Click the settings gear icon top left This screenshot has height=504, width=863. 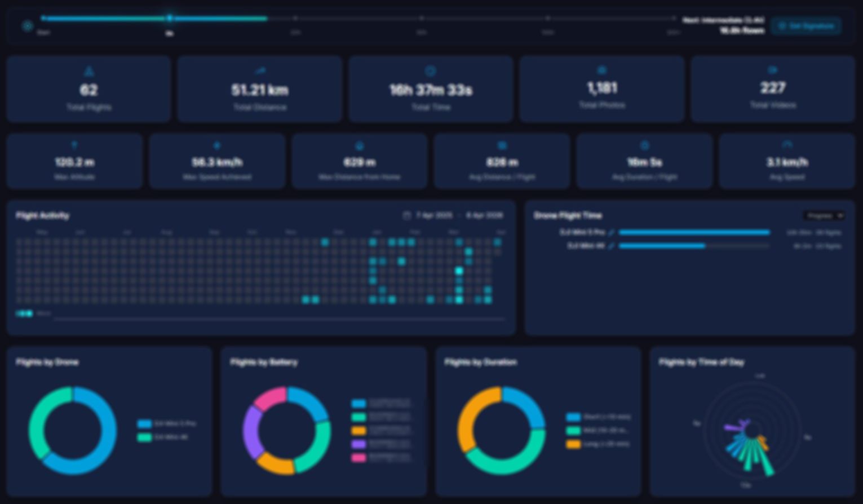27,26
